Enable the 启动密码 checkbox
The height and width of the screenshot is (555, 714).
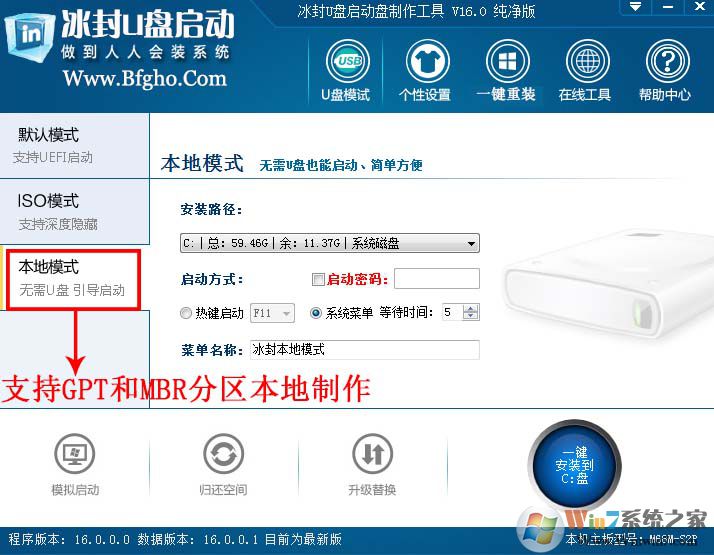tap(318, 279)
